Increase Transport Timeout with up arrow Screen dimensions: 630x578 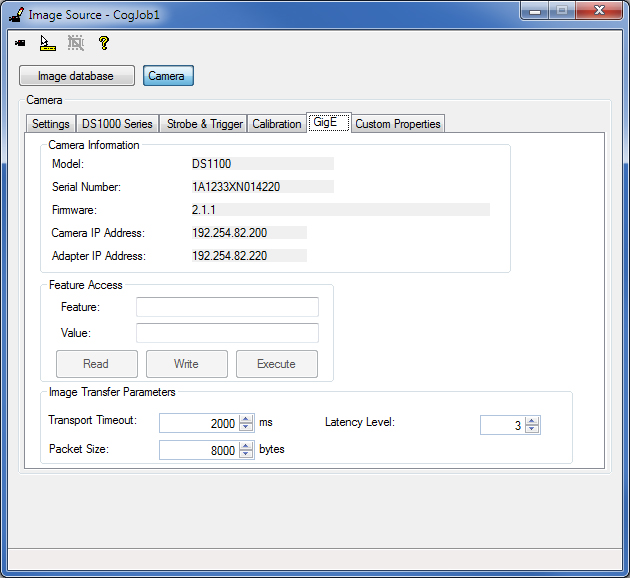246,419
